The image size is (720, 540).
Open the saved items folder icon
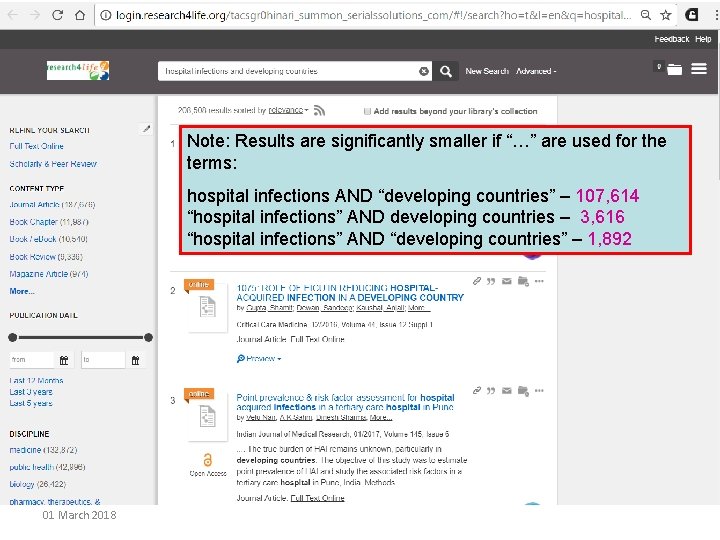[x=674, y=69]
